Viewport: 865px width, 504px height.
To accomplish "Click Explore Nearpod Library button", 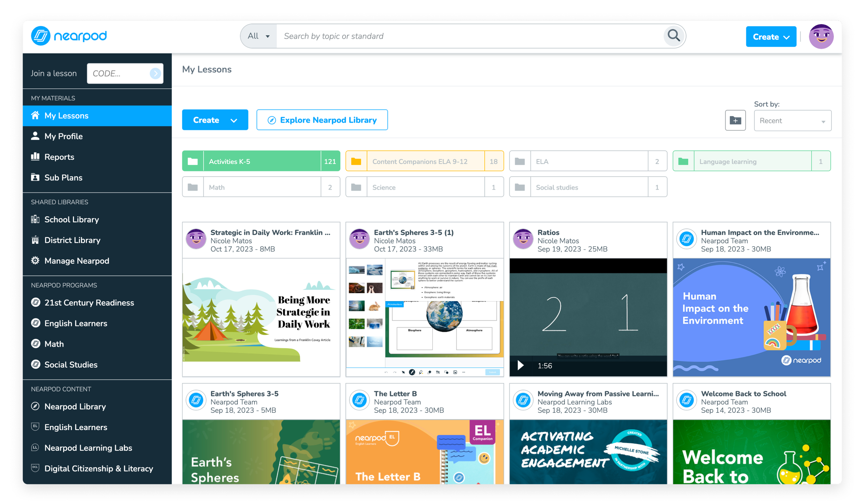I will [x=322, y=120].
